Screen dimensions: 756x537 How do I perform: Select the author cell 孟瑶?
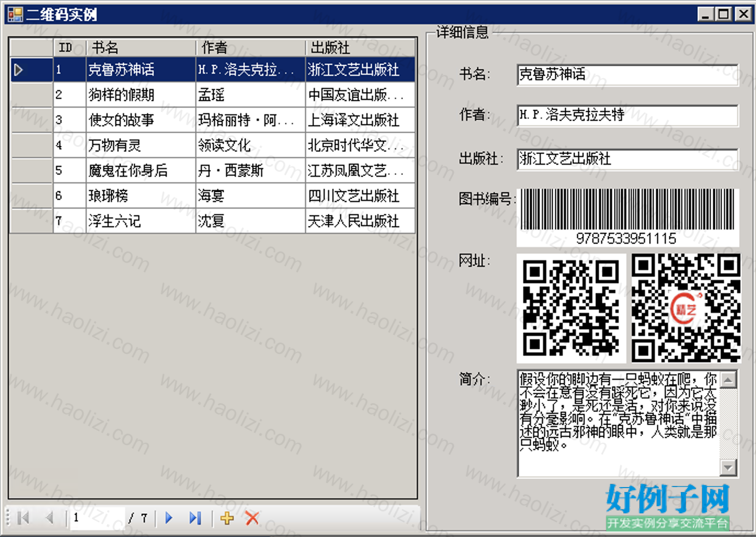pyautogui.click(x=251, y=95)
